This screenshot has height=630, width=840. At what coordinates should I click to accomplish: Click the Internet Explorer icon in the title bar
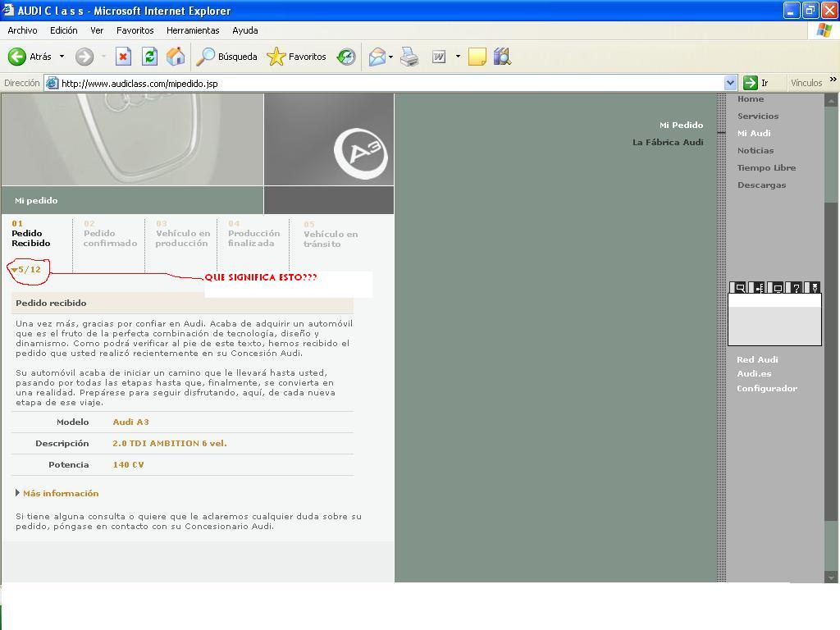point(8,10)
